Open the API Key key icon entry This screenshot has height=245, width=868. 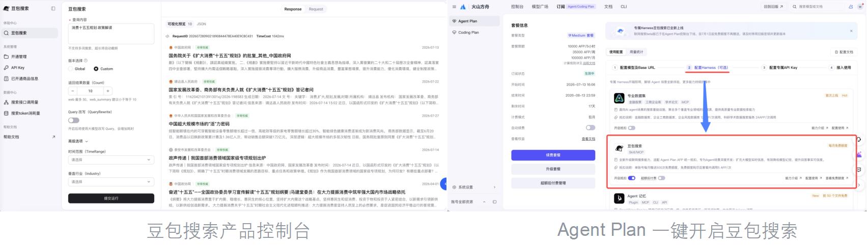(6, 68)
